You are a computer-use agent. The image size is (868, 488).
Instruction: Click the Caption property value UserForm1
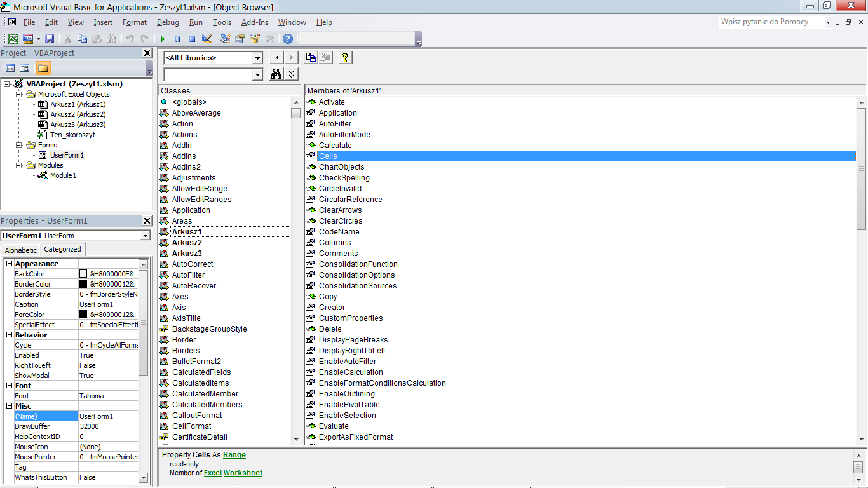(108, 304)
